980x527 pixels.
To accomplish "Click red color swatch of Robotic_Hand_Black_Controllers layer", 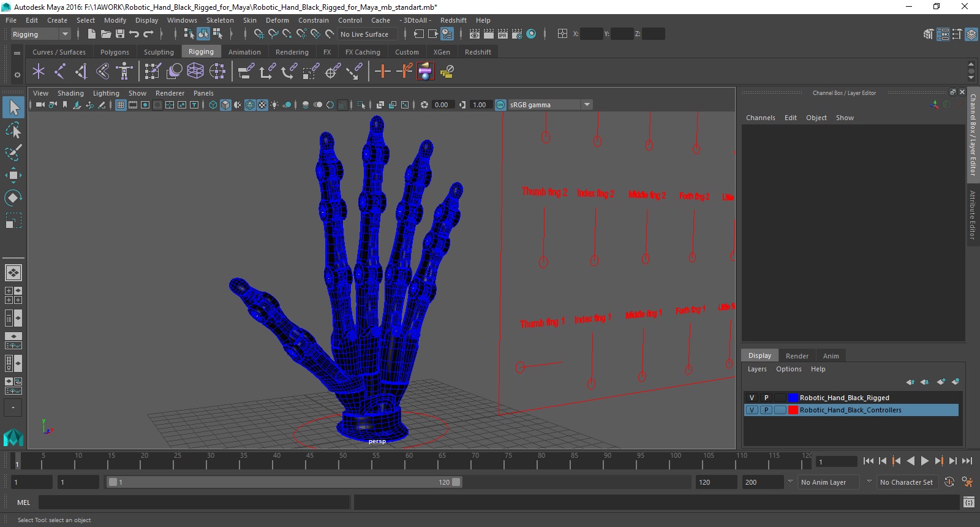I will pyautogui.click(x=793, y=410).
